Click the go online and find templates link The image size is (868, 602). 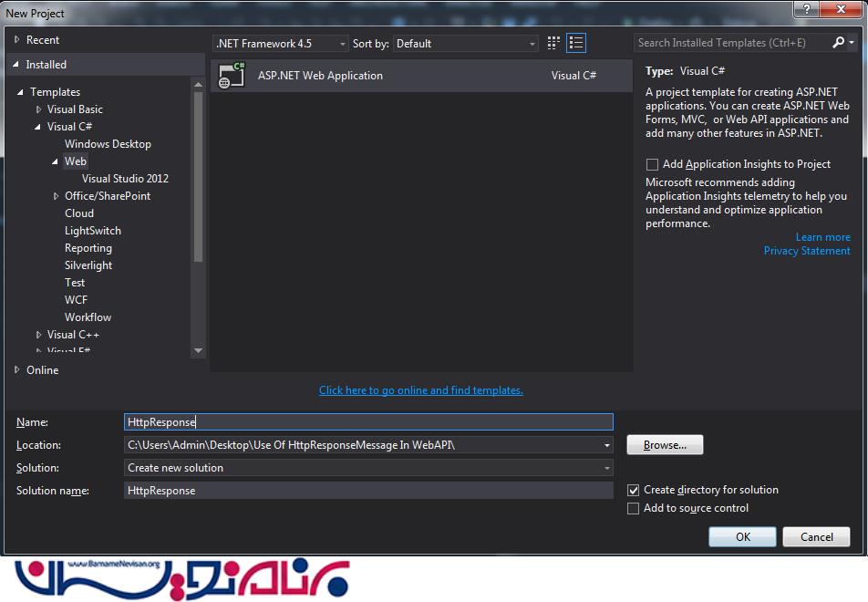click(x=420, y=389)
